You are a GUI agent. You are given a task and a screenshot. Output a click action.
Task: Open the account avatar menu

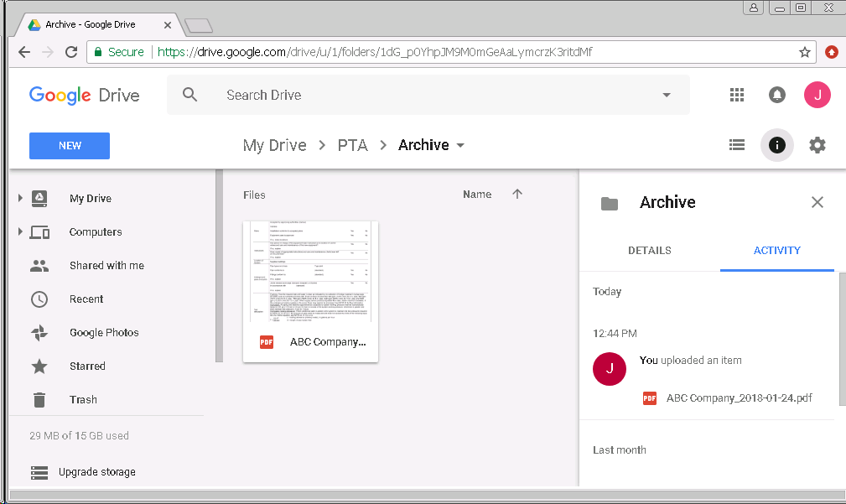(x=817, y=95)
